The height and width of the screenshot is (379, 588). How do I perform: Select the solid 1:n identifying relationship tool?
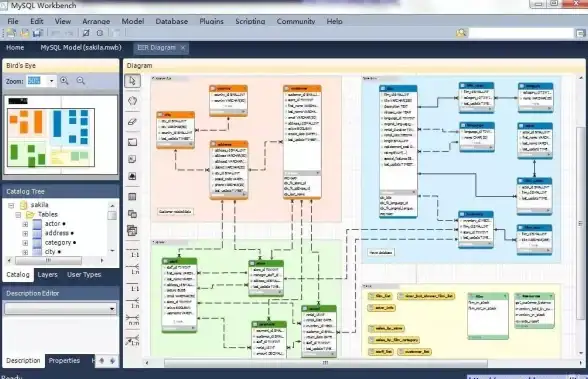point(133,303)
